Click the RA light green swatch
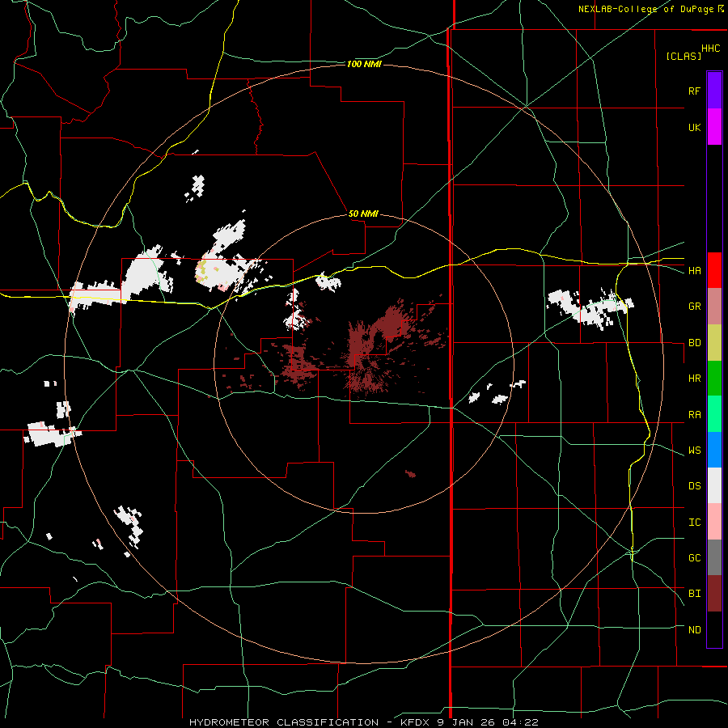Viewport: 728px width, 728px height. pos(714,414)
